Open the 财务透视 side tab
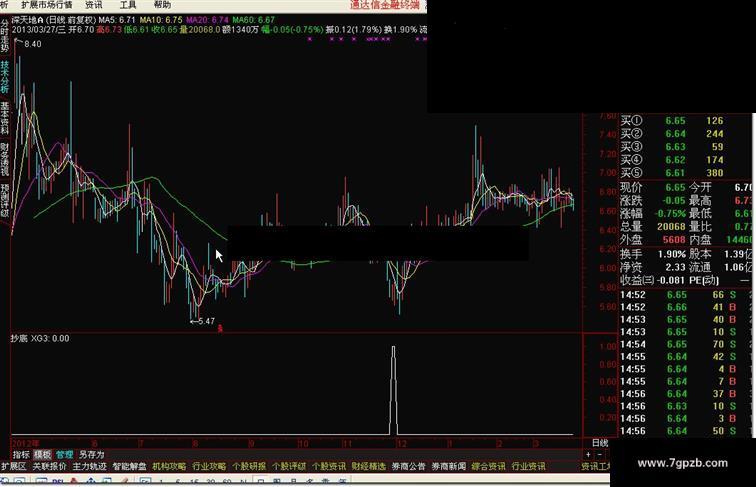This screenshot has width=756, height=487. coord(5,159)
